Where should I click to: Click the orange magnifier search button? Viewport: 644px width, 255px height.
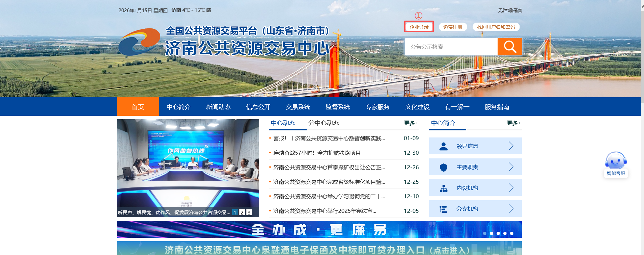point(509,47)
